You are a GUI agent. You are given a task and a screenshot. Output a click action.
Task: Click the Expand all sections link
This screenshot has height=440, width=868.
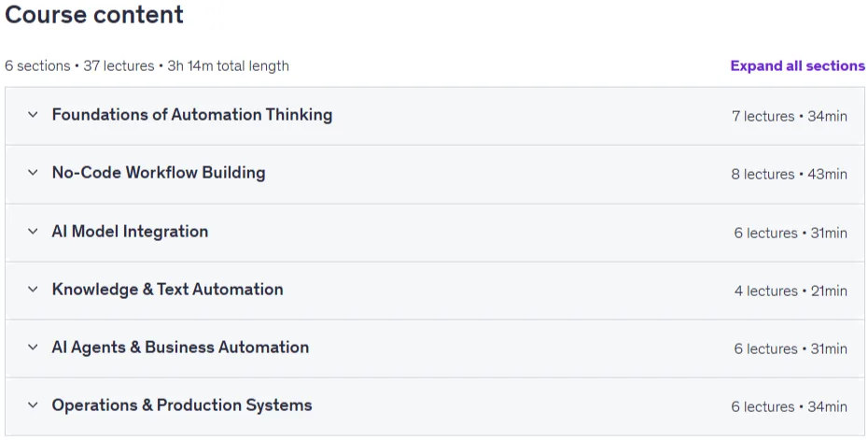[797, 66]
